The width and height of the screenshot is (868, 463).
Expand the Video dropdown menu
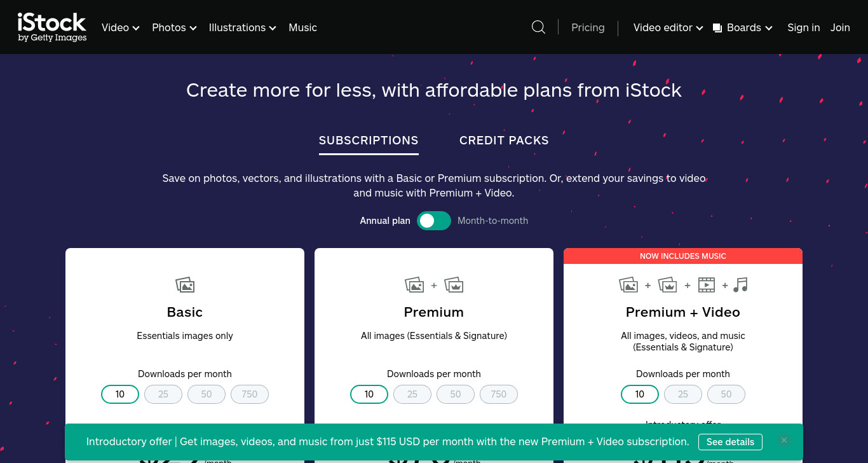(120, 27)
